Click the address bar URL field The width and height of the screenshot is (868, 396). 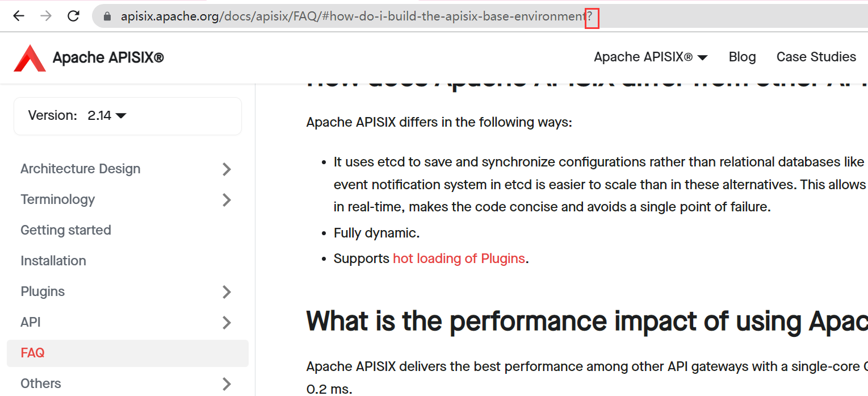pos(480,16)
